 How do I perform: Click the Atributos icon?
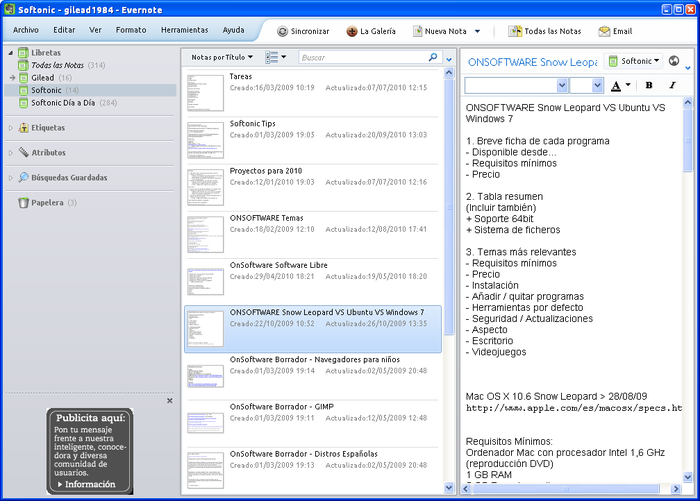[x=24, y=153]
